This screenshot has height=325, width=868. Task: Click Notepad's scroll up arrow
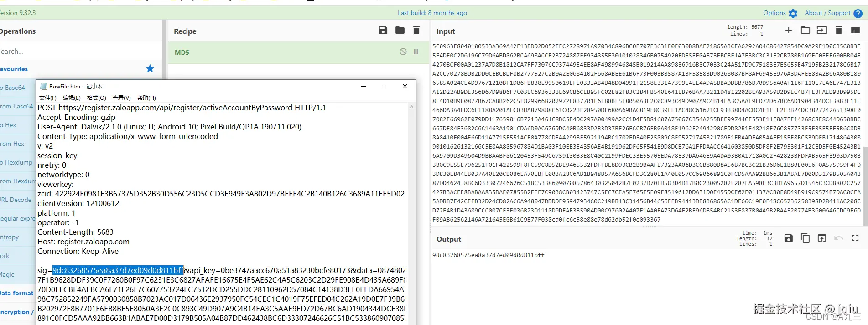(x=411, y=107)
